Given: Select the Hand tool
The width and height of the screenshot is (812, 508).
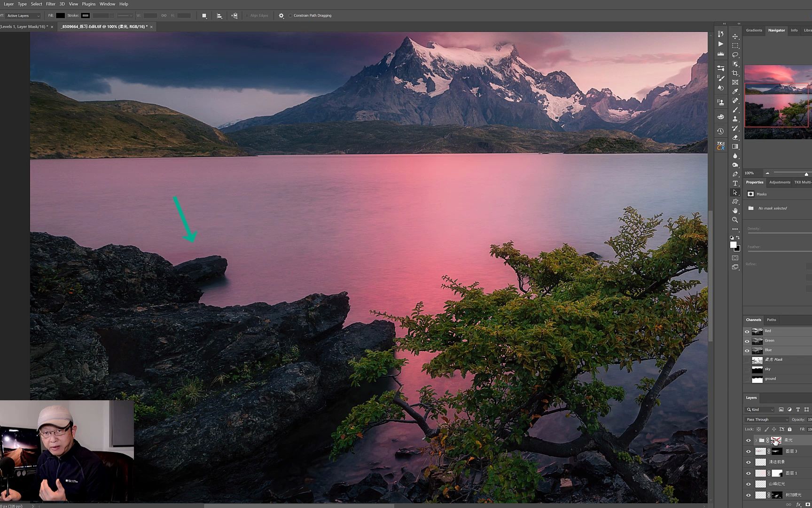Looking at the screenshot, I should (x=735, y=211).
